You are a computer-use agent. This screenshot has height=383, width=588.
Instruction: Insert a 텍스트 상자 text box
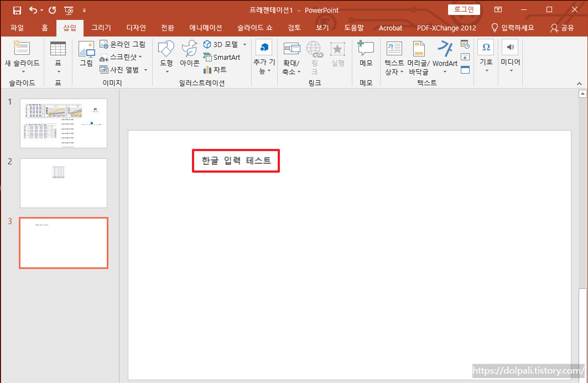coord(394,57)
